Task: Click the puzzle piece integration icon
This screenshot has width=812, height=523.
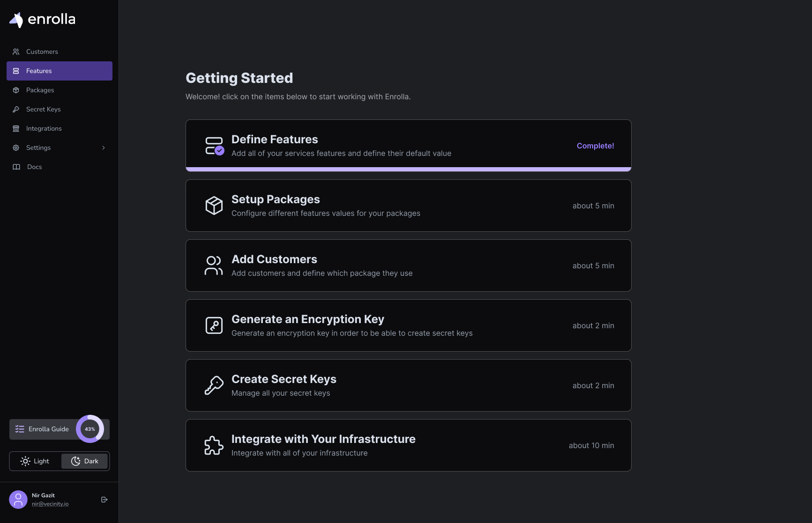Action: 214,445
